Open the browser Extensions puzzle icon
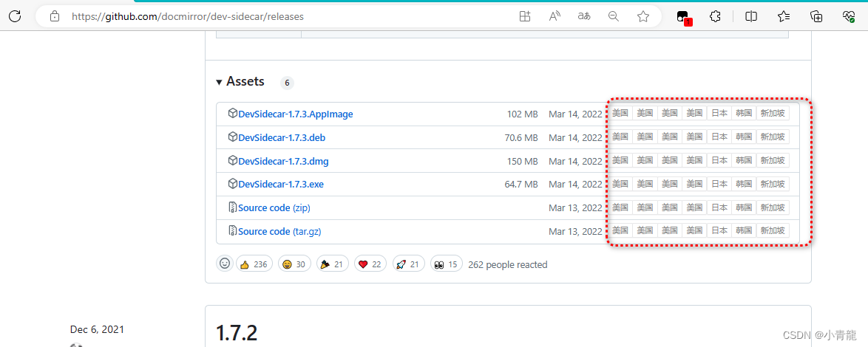 715,16
